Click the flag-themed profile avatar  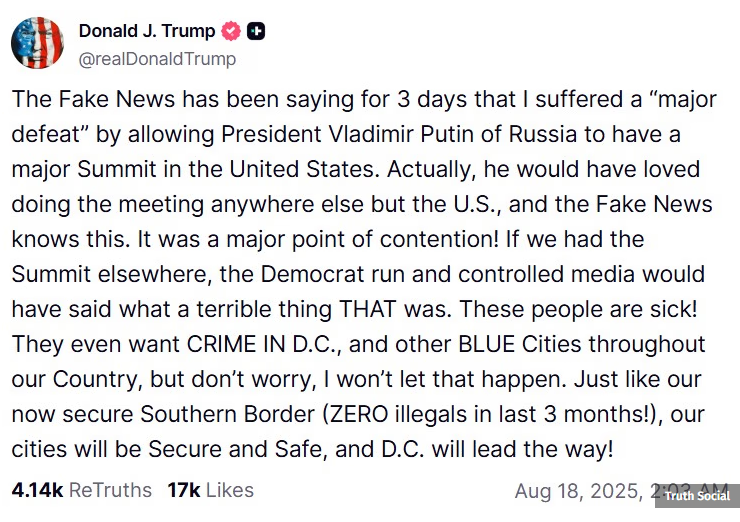coord(38,43)
